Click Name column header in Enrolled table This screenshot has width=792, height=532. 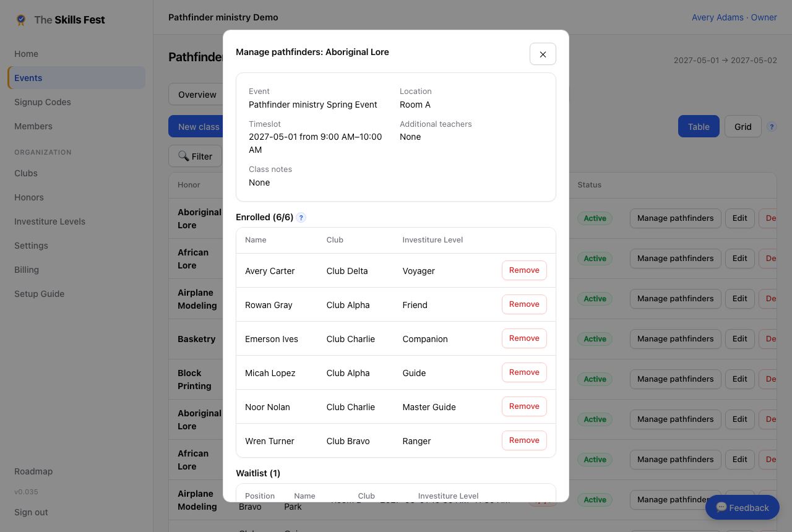coord(256,240)
